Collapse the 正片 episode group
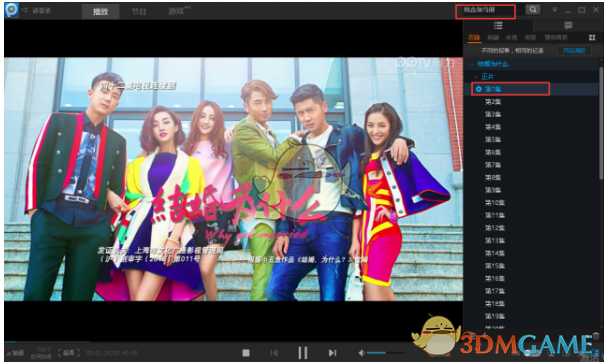604x363 pixels. [x=477, y=77]
